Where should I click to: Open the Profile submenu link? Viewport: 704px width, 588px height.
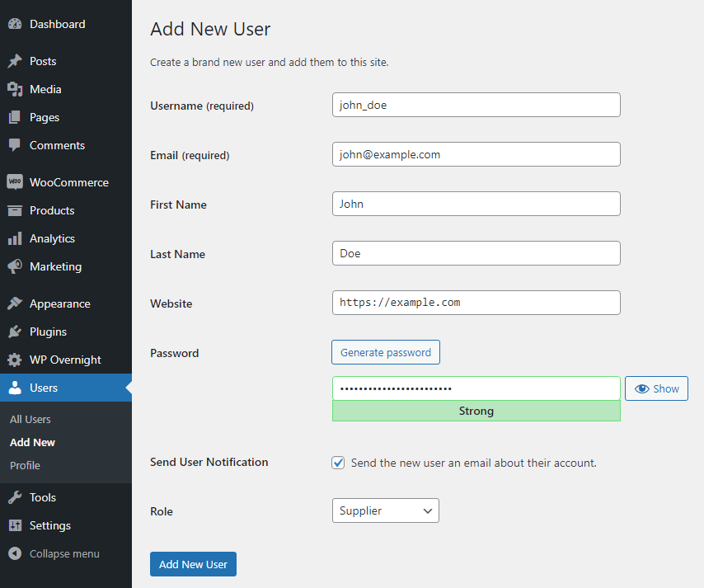point(25,465)
